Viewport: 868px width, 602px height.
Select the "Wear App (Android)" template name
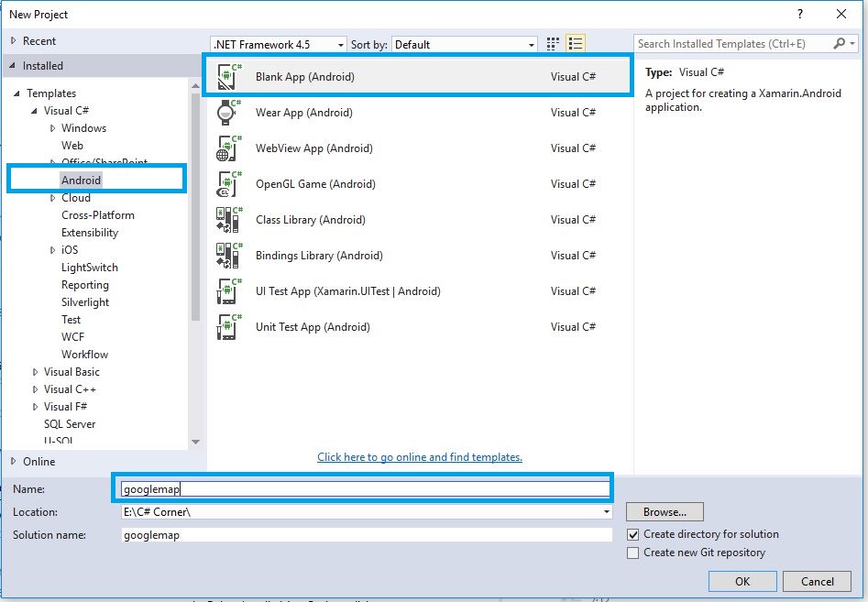304,113
